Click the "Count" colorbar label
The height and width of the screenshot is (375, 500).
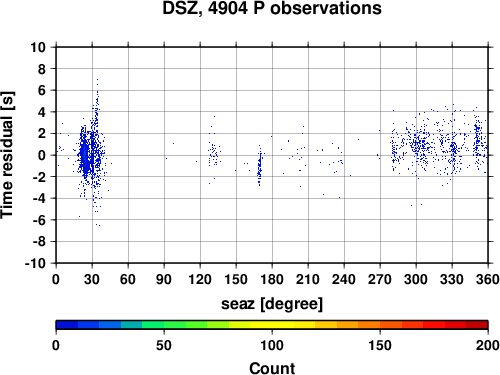[x=272, y=368]
